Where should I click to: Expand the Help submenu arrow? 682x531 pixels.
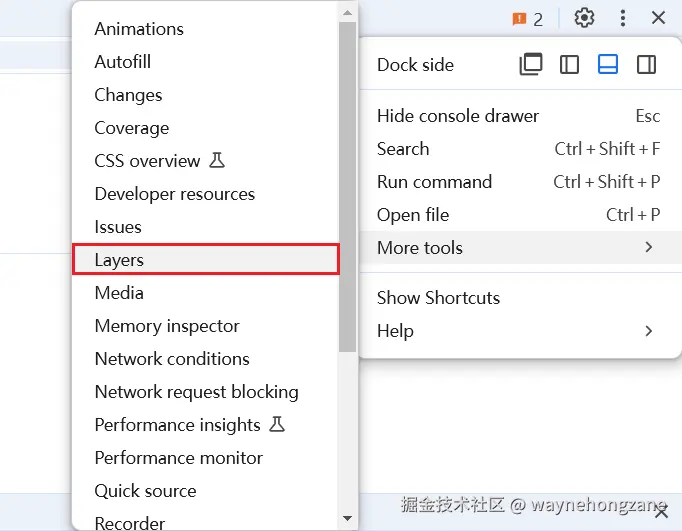648,331
